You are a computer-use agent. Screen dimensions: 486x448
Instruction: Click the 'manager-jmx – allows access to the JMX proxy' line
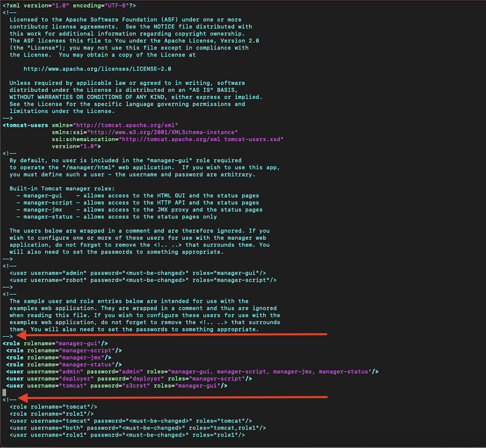140,209
